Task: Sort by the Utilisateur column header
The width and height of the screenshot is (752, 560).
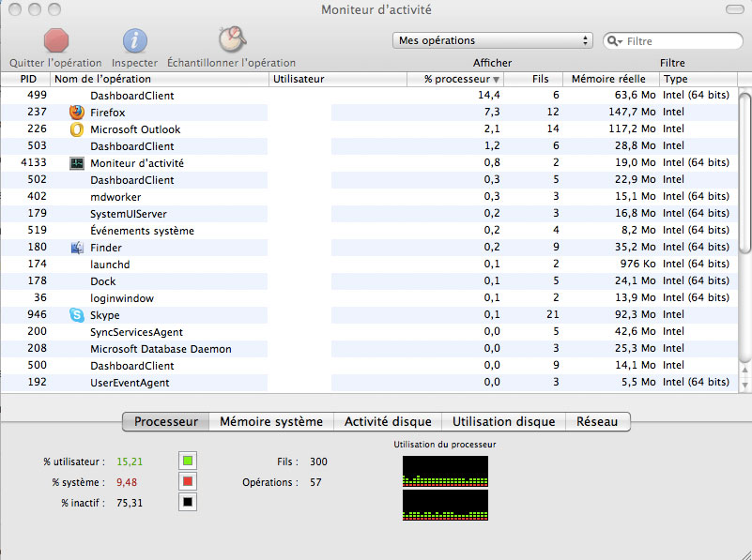Action: [338, 79]
